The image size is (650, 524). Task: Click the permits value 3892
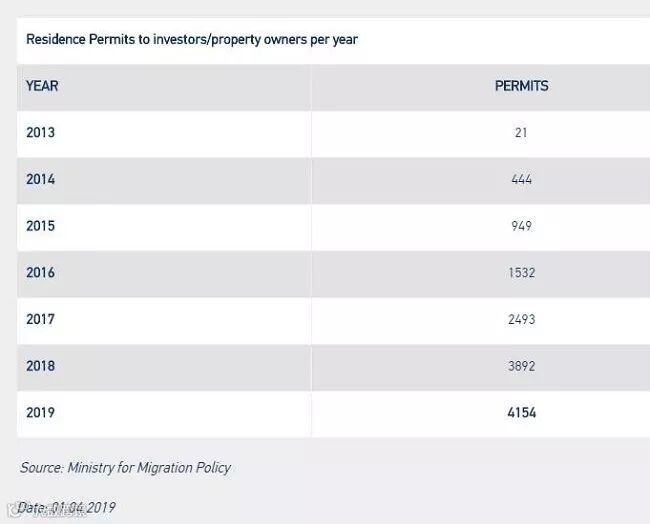coord(521,366)
